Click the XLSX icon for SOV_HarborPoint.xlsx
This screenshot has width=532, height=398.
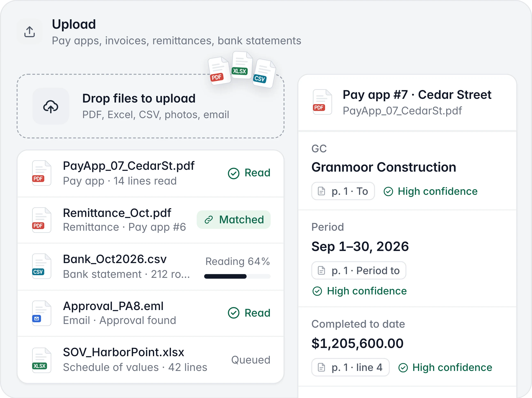click(41, 360)
